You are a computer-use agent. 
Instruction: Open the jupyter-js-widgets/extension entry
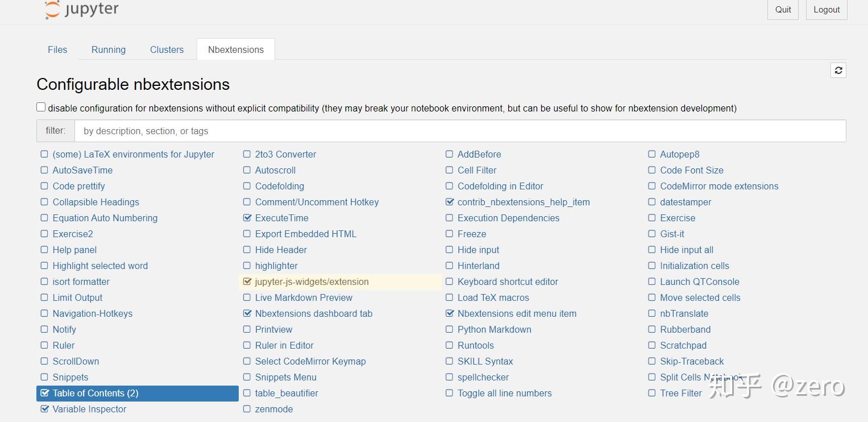click(312, 282)
